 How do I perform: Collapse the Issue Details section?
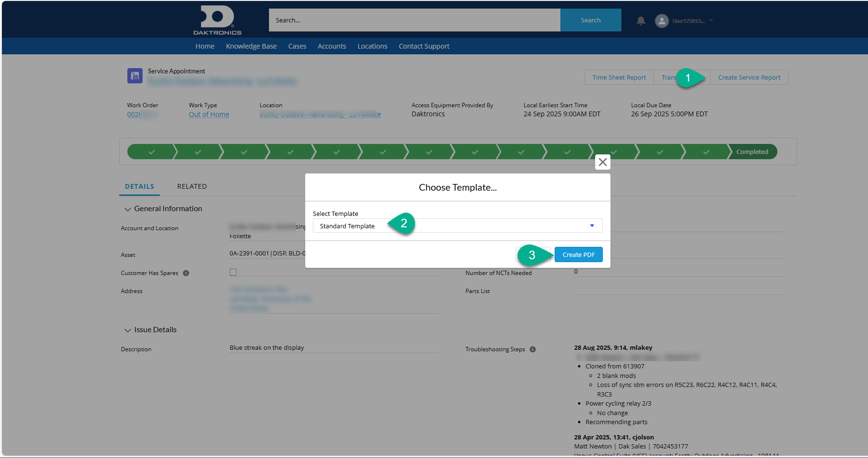128,330
